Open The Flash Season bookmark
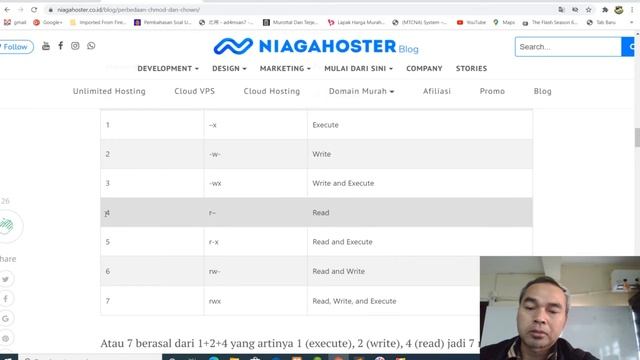Image resolution: width=640 pixels, height=360 pixels. click(x=550, y=22)
